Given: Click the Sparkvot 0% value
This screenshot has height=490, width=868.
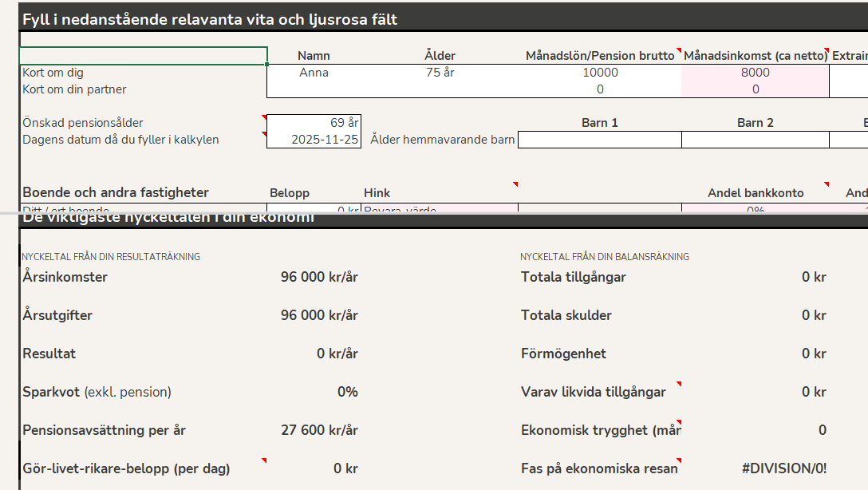Looking at the screenshot, I should [x=347, y=392].
